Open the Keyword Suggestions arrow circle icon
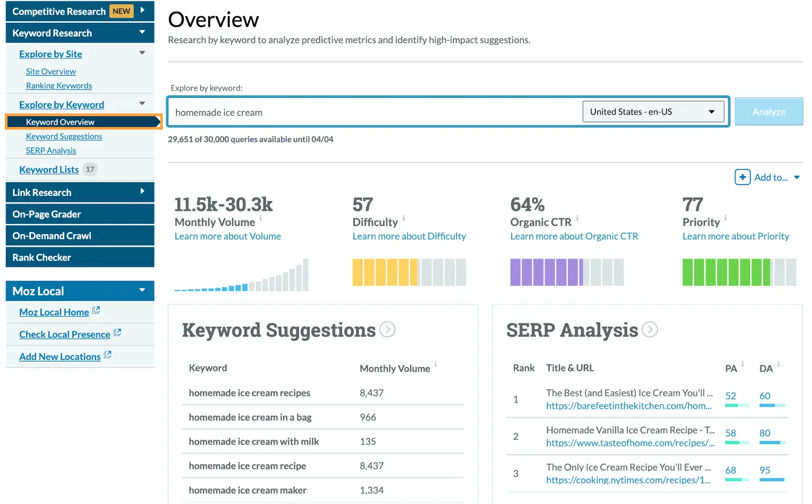812x504 pixels. coord(387,330)
